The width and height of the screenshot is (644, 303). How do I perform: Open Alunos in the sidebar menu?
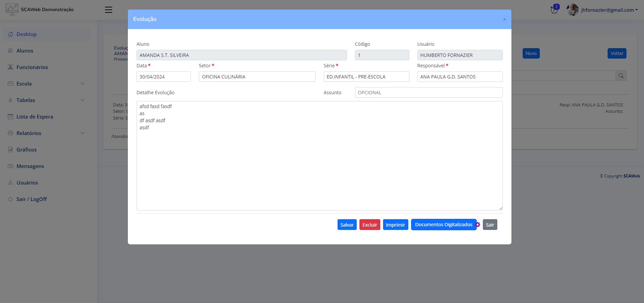coord(25,51)
